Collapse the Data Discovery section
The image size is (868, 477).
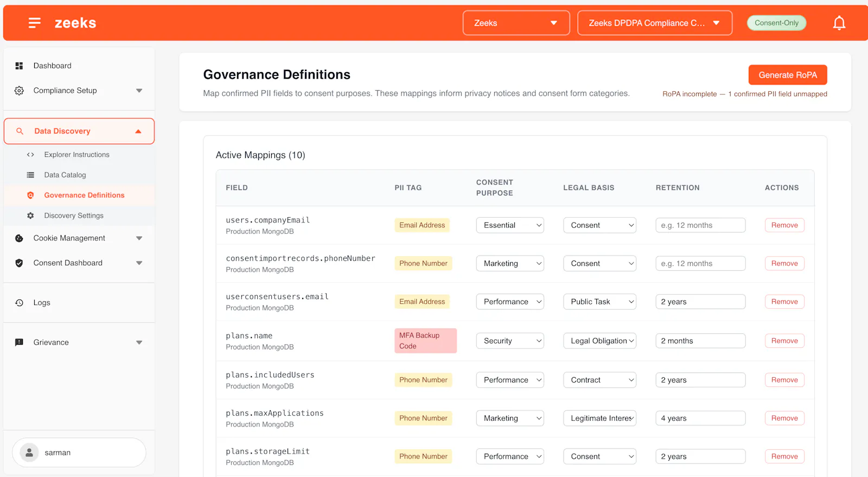pyautogui.click(x=138, y=131)
